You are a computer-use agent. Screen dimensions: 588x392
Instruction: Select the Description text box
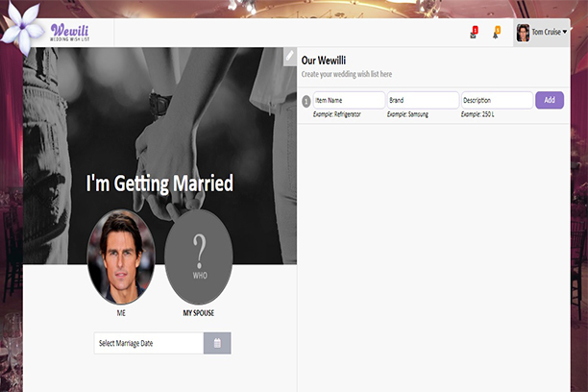pyautogui.click(x=496, y=100)
